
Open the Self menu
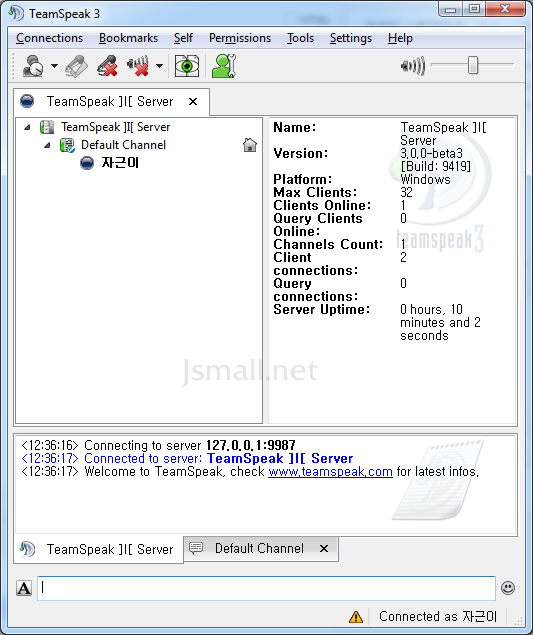coord(183,38)
